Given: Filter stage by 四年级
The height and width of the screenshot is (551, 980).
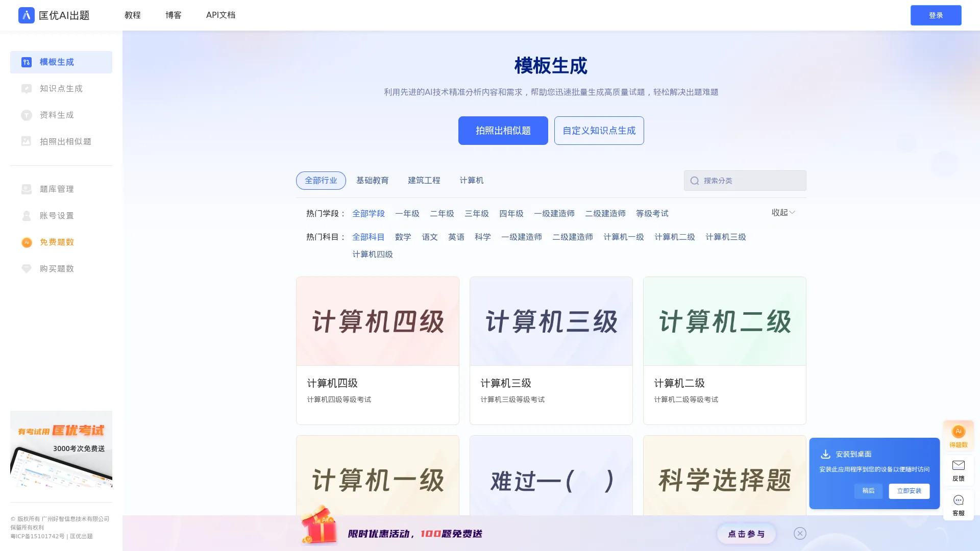Looking at the screenshot, I should coord(511,214).
